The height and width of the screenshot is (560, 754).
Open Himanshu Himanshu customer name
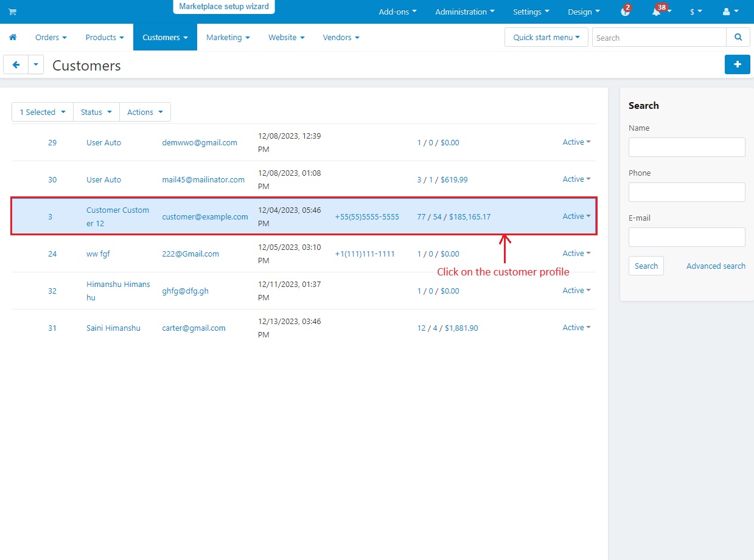point(118,291)
